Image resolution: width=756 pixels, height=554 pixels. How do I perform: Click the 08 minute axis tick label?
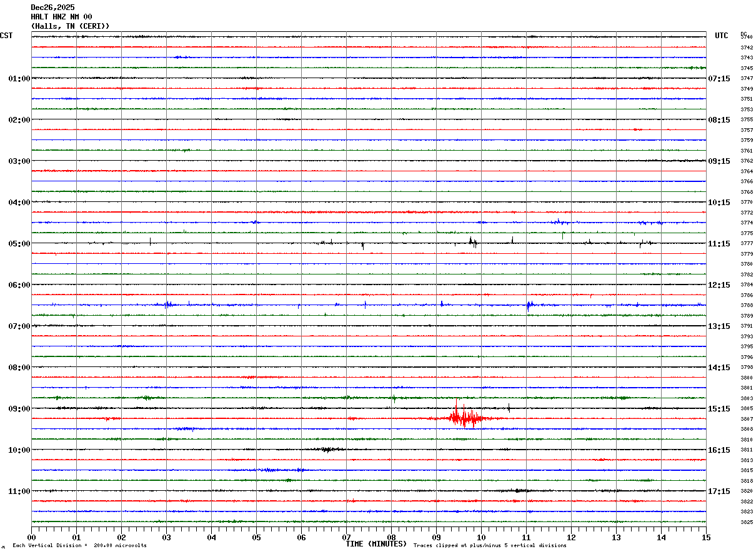coord(391,537)
